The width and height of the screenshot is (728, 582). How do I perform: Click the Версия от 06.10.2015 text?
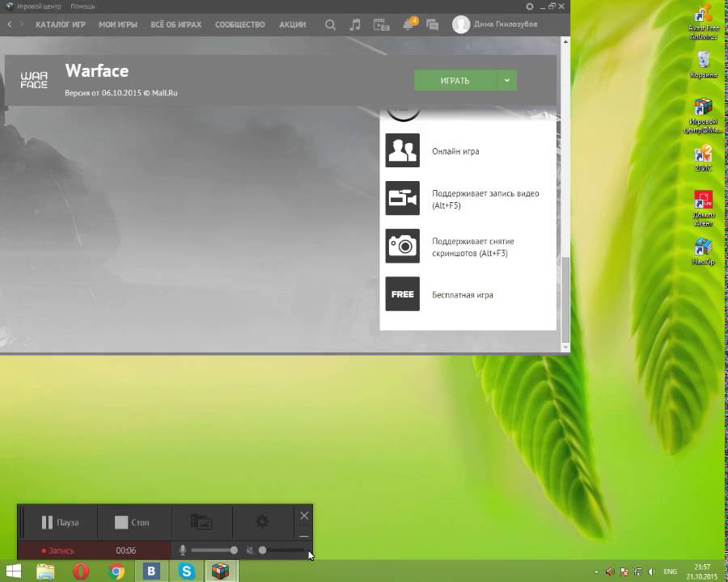tap(121, 93)
